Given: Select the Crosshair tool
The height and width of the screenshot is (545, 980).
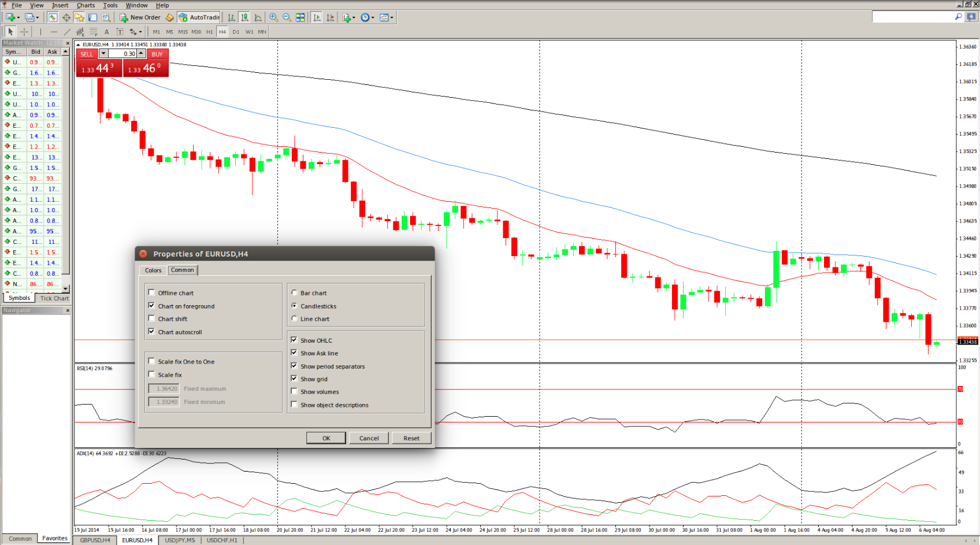Looking at the screenshot, I should 24,32.
